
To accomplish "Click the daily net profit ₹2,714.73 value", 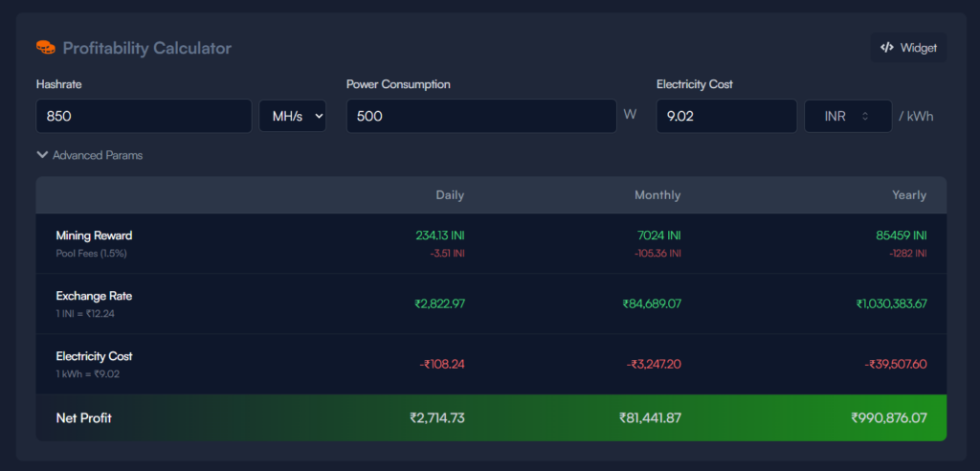I will click(436, 418).
